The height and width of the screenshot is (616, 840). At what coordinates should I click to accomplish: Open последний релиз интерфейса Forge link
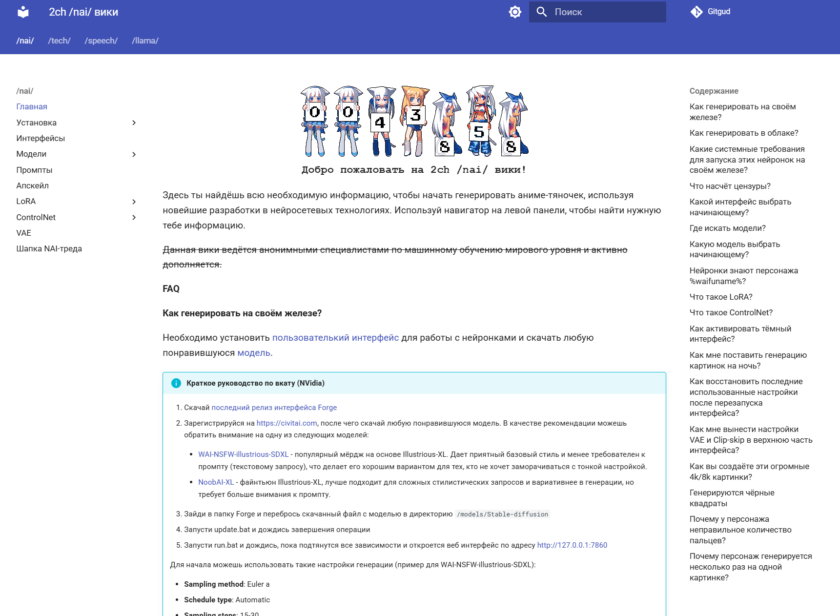274,408
